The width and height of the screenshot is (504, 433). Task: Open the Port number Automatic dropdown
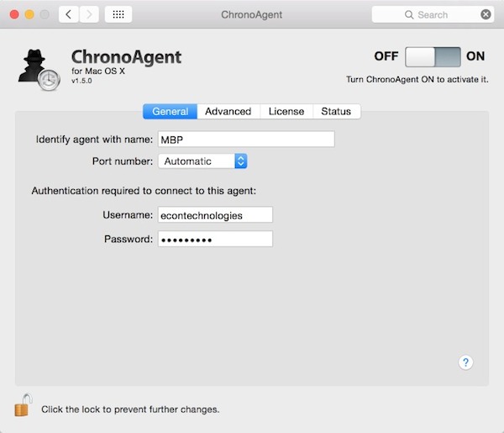pyautogui.click(x=202, y=161)
